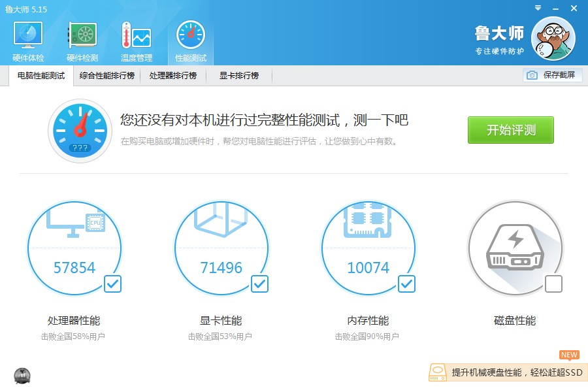
Task: Open 温度管理 temperature management icon
Action: coord(137,41)
